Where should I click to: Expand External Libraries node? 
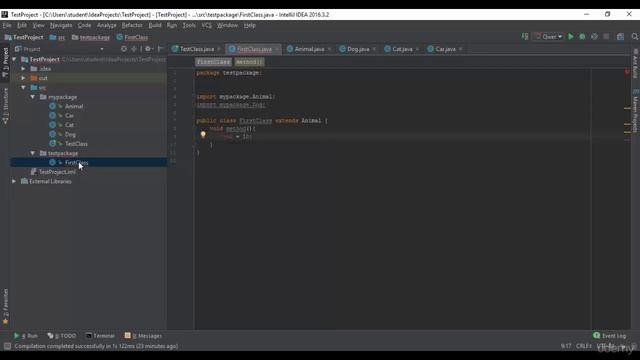(x=14, y=181)
